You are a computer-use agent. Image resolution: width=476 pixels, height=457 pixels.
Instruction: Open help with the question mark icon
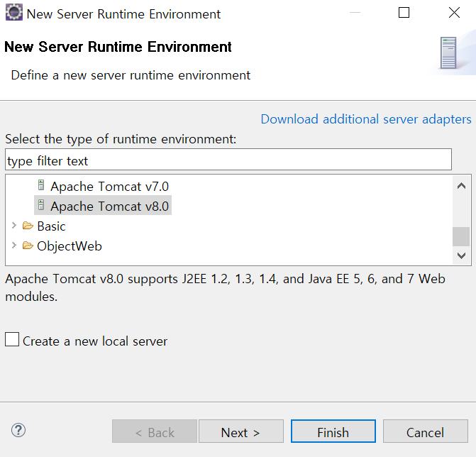coord(18,430)
